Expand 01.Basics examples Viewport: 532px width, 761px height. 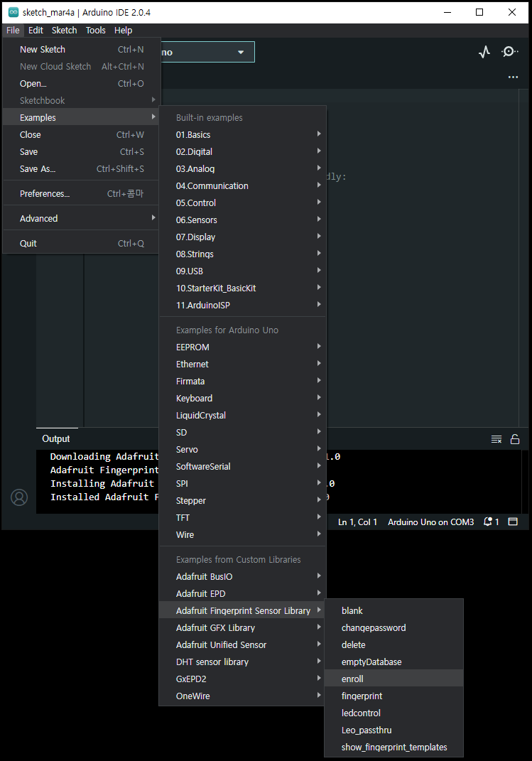coord(242,134)
